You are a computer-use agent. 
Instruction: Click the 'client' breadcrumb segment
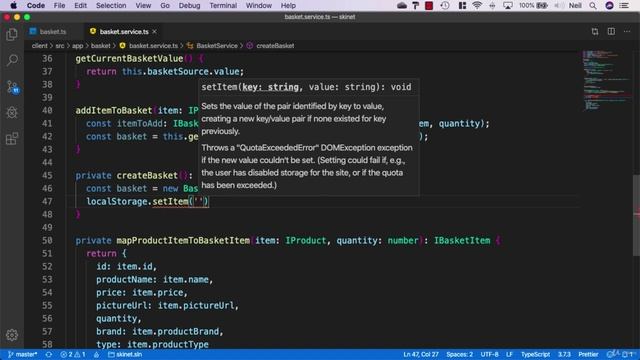pyautogui.click(x=39, y=46)
